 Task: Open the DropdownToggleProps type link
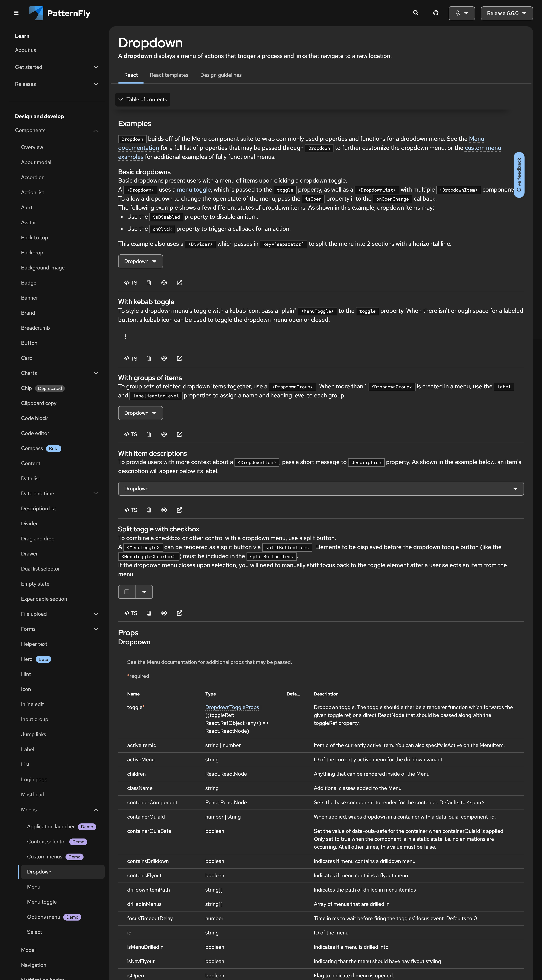coord(232,707)
